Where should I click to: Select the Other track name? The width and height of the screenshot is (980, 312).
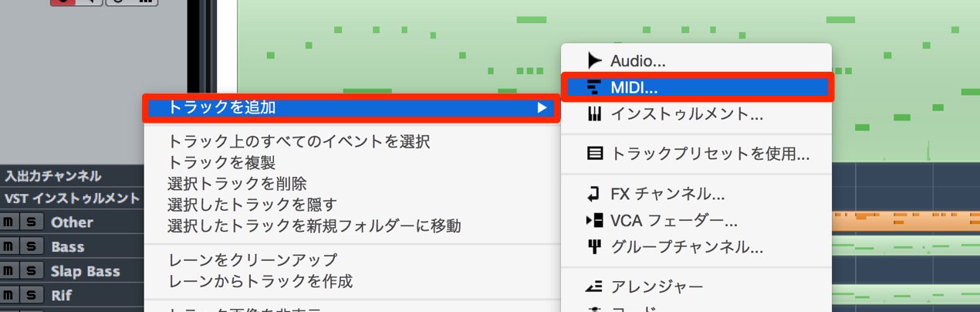(72, 222)
